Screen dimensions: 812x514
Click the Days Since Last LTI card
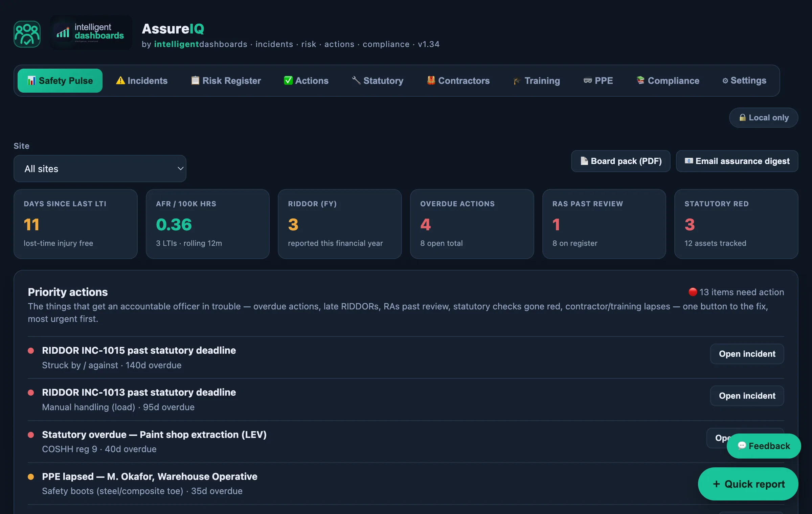pos(75,224)
